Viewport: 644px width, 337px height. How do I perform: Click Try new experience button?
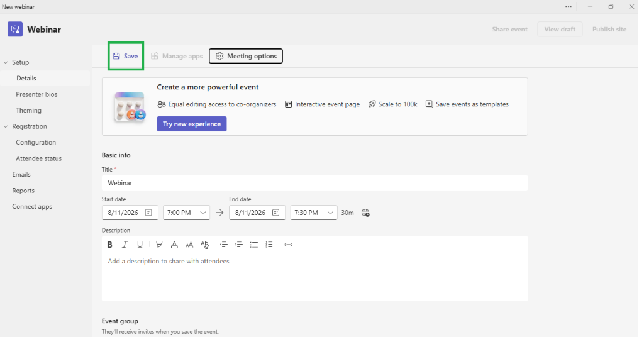point(192,124)
